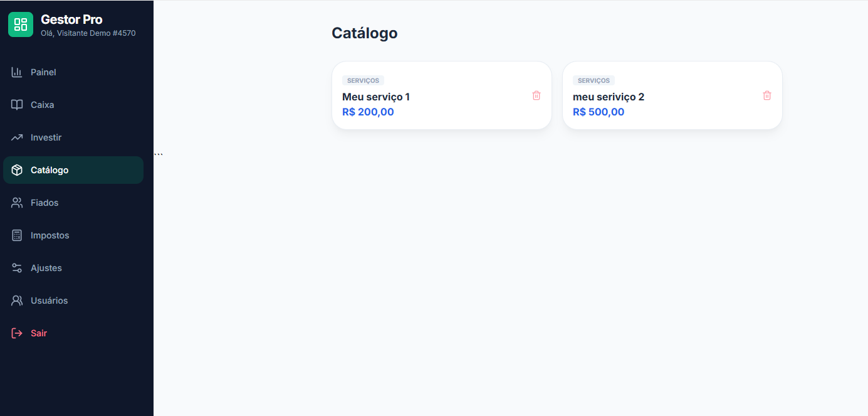Click the Impostos calculator icon

pyautogui.click(x=17, y=235)
